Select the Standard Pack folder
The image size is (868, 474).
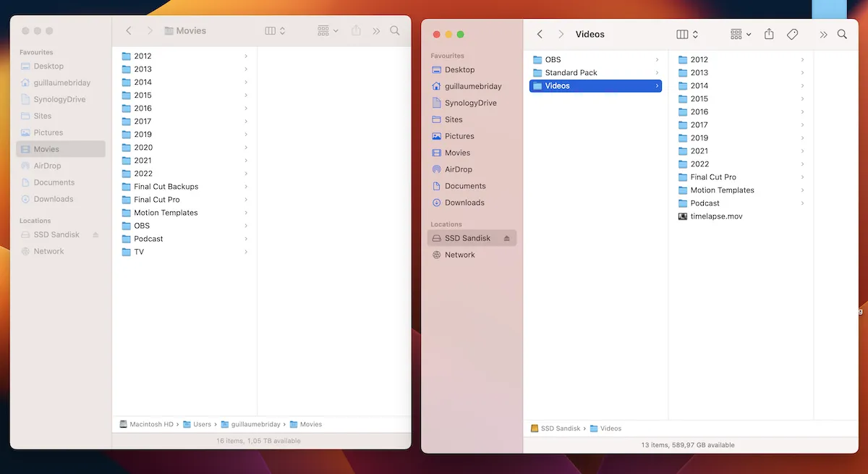(595, 72)
